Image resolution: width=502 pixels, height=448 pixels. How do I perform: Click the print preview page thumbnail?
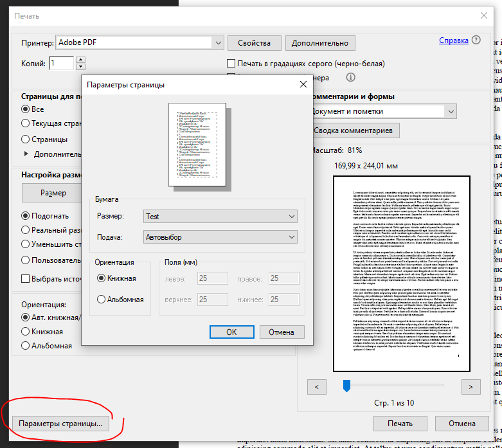[402, 274]
